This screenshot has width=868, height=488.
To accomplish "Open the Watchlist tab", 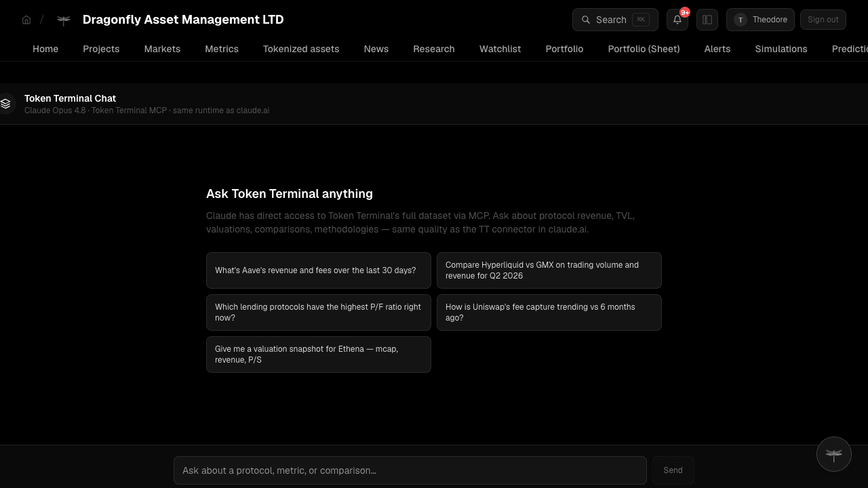I will click(x=500, y=49).
